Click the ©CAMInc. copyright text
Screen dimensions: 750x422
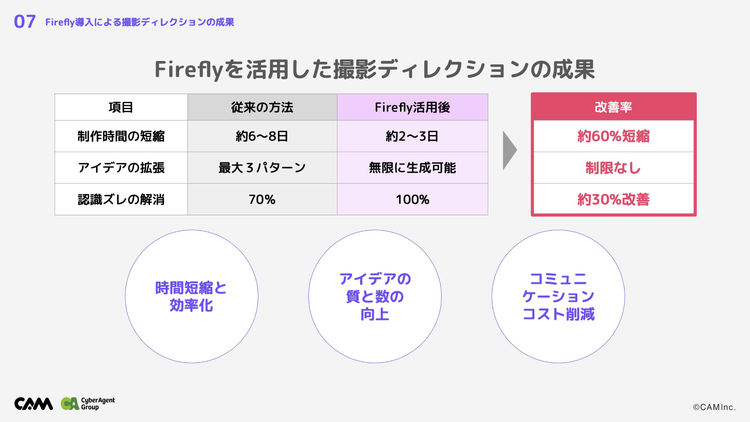pos(713,407)
